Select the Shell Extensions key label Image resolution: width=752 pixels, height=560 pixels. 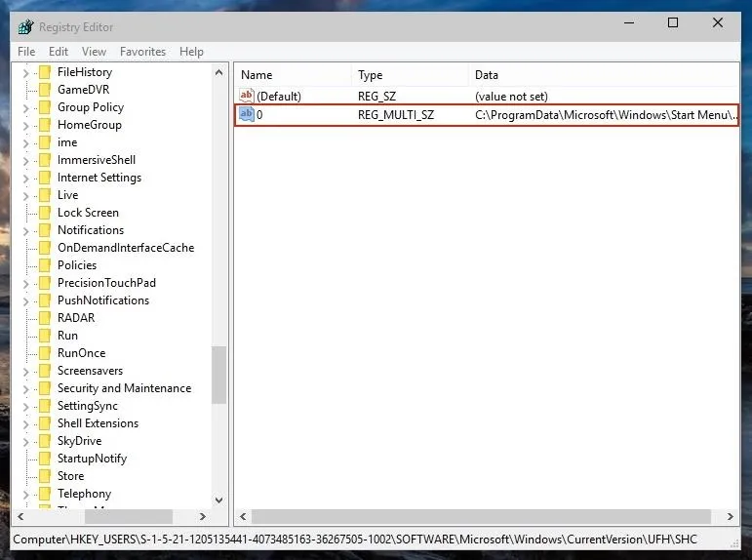98,423
